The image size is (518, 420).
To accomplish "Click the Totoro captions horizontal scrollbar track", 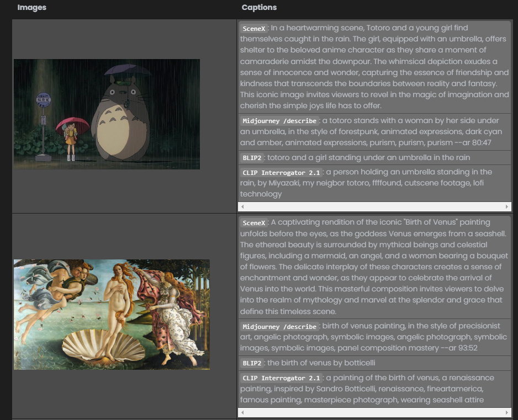I will [x=374, y=207].
